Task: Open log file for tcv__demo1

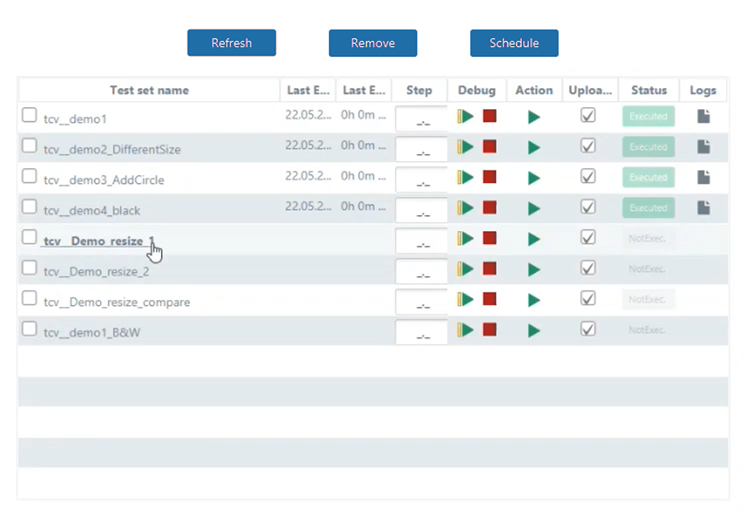Action: click(704, 117)
